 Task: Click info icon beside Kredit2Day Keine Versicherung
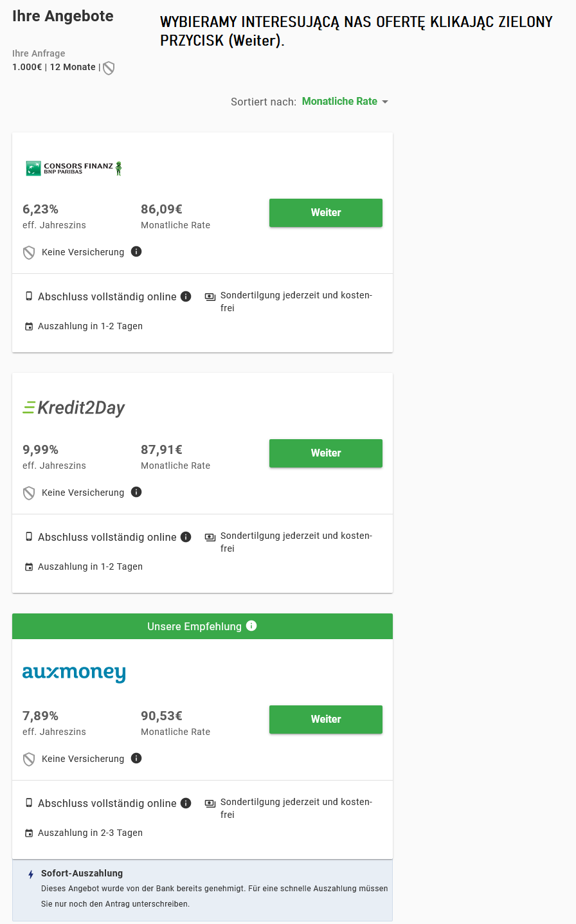(x=136, y=492)
